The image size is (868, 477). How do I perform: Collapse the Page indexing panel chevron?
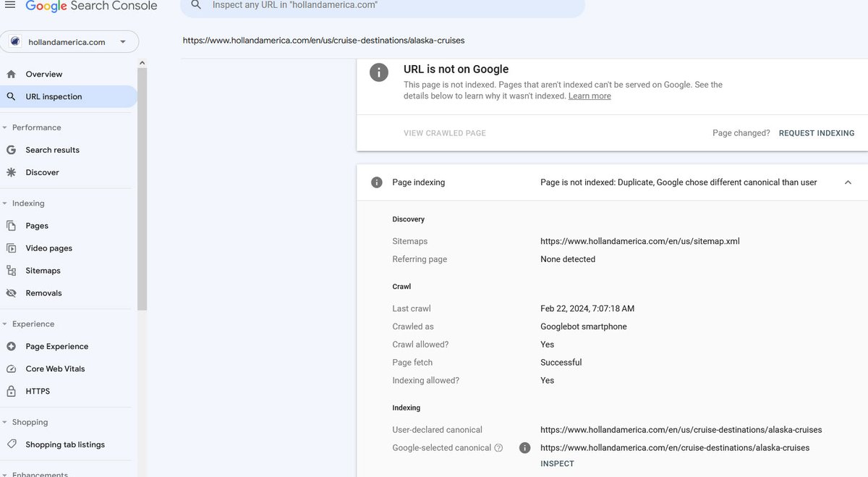pyautogui.click(x=848, y=182)
